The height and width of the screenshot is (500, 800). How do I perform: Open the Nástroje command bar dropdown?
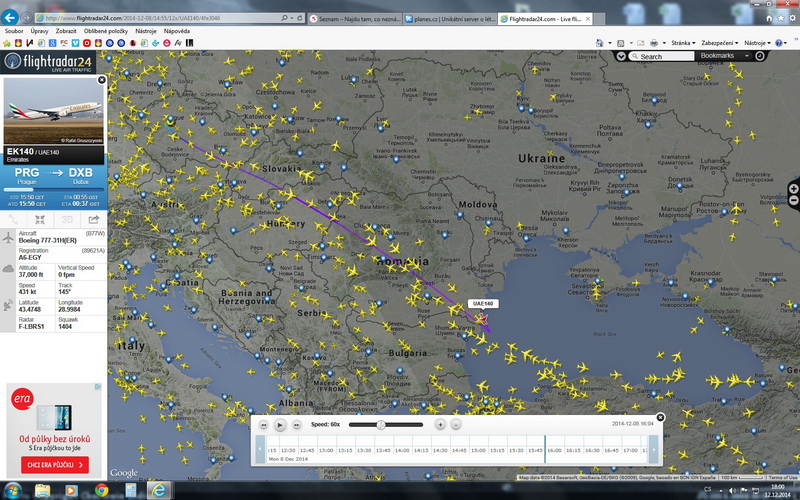(x=757, y=43)
